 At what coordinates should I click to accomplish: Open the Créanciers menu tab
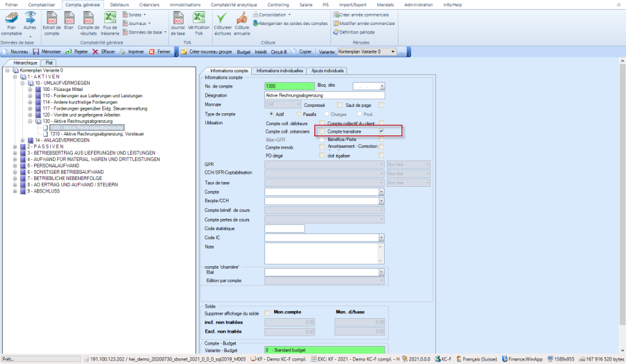[150, 5]
